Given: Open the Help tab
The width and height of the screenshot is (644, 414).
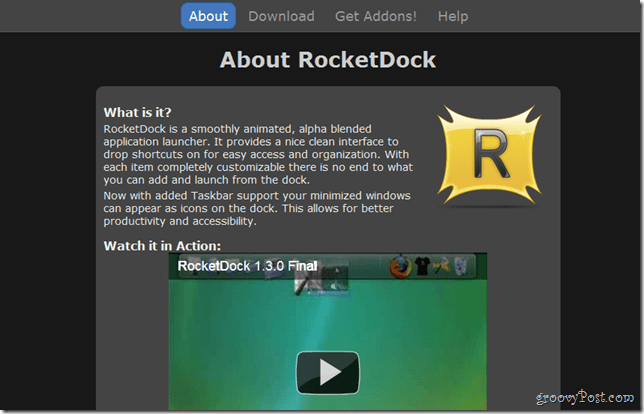Looking at the screenshot, I should [x=453, y=16].
